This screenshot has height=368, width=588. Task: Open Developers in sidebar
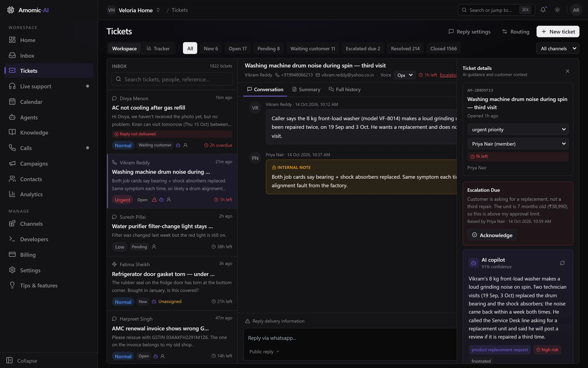[x=49, y=239]
